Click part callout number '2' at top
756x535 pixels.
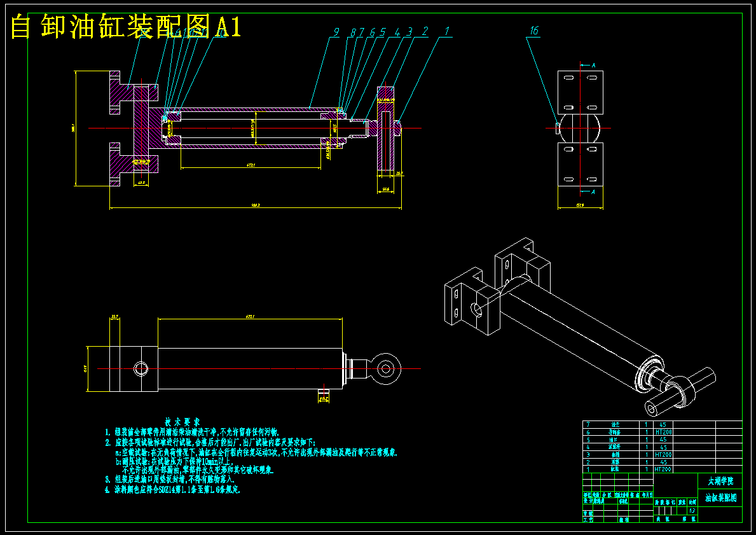click(x=425, y=31)
